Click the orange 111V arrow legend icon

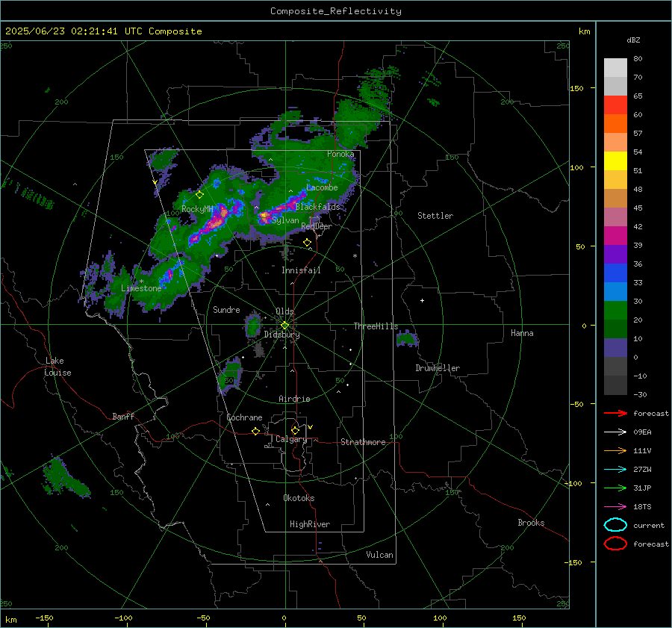[615, 450]
